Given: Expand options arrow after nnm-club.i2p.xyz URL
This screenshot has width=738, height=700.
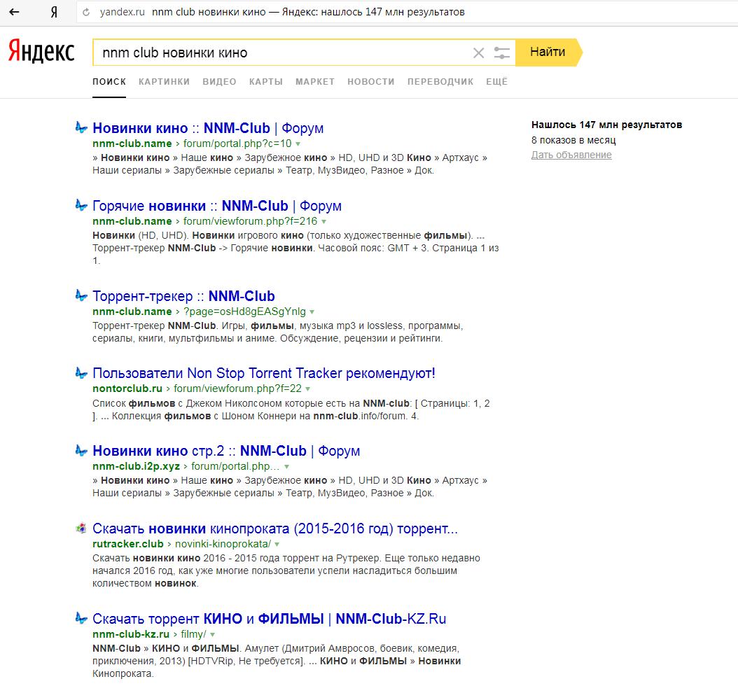Looking at the screenshot, I should click(x=286, y=467).
